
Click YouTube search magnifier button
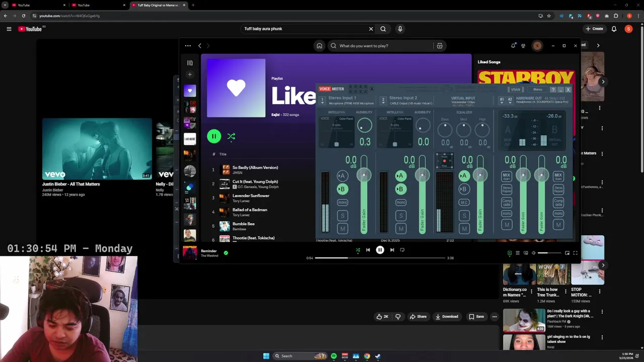point(383,29)
